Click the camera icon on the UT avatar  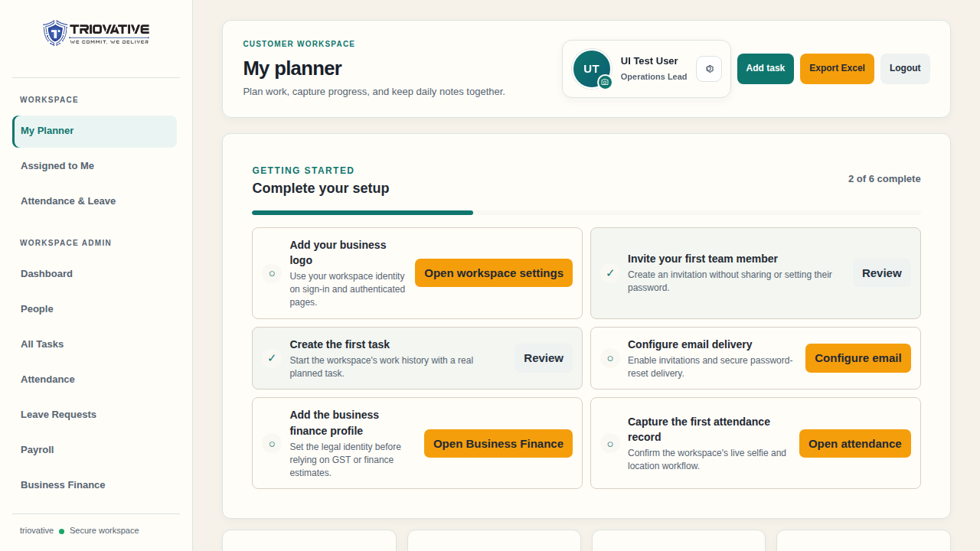point(605,82)
